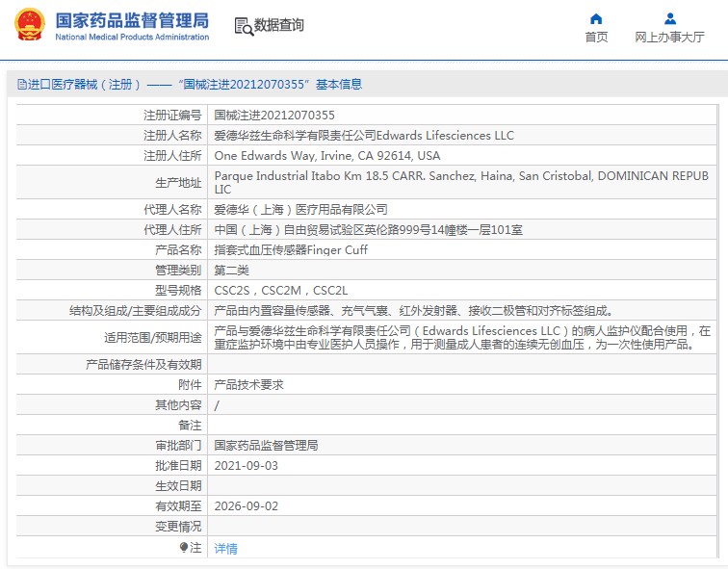Click the 首页 home icon
728x569 pixels.
click(596, 18)
